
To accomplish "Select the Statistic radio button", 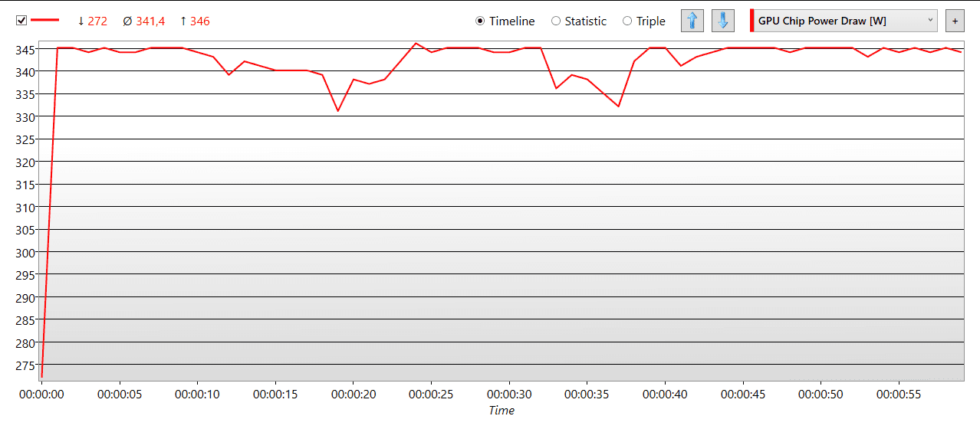I will (x=579, y=21).
